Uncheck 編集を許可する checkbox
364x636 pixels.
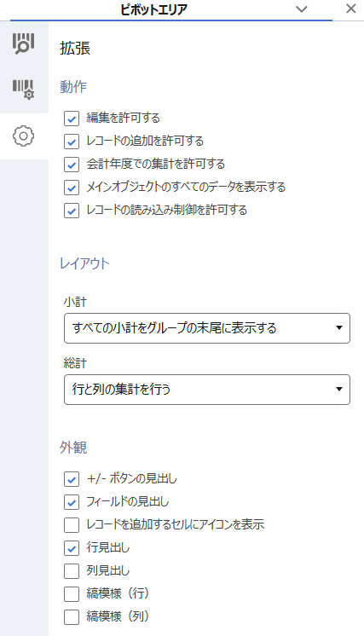click(x=72, y=119)
